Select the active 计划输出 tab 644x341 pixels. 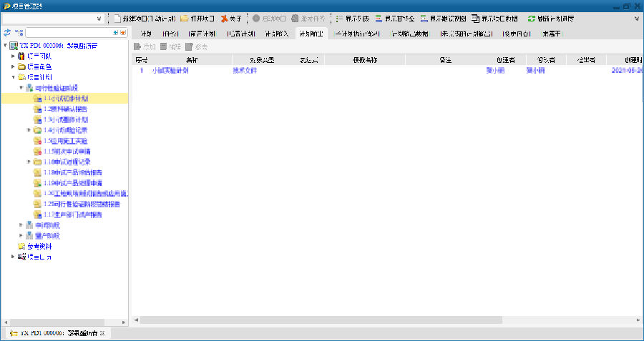click(311, 34)
